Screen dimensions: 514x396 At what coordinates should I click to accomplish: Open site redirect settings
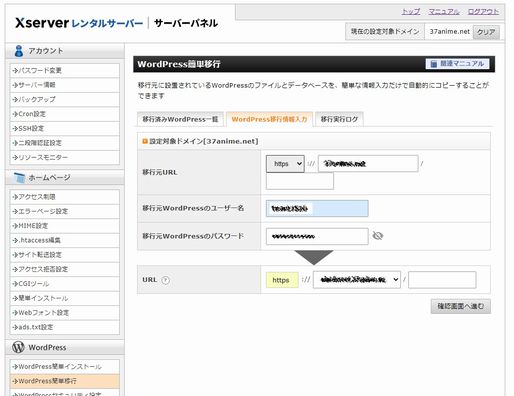pos(65,255)
